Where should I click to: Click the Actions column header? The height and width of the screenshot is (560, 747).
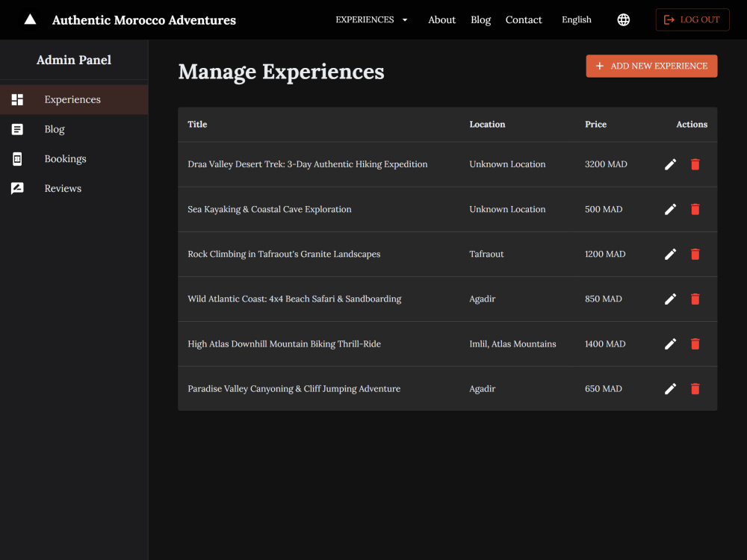pyautogui.click(x=692, y=124)
